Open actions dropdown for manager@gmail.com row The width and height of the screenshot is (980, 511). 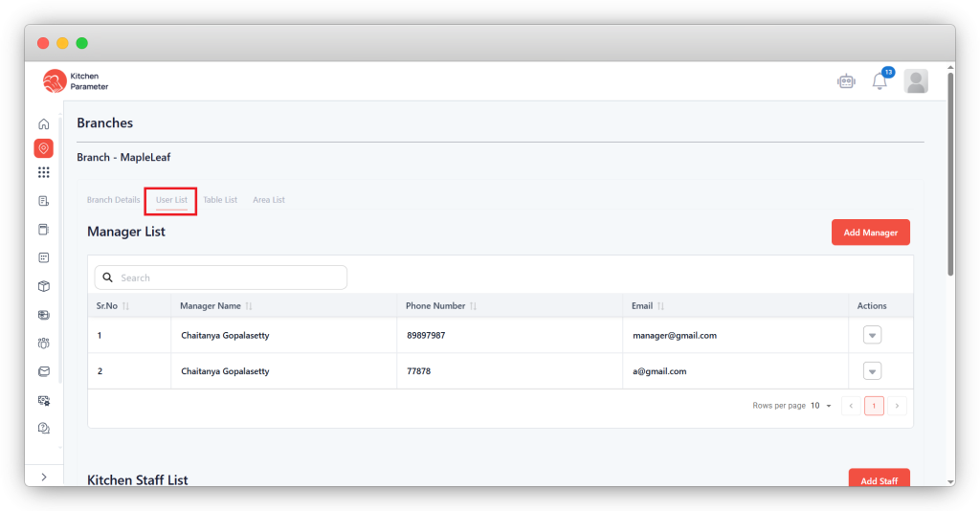pos(872,335)
